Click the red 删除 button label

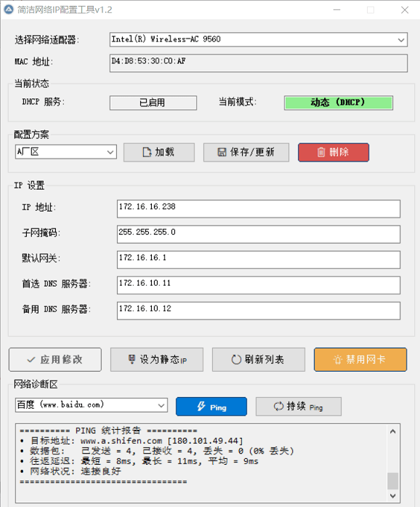[339, 152]
